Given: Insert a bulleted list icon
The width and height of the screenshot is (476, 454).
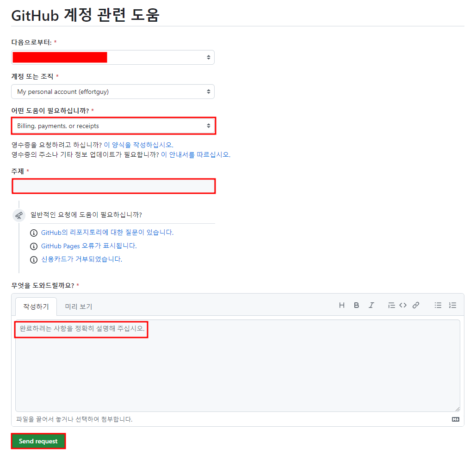Looking at the screenshot, I should coord(438,305).
